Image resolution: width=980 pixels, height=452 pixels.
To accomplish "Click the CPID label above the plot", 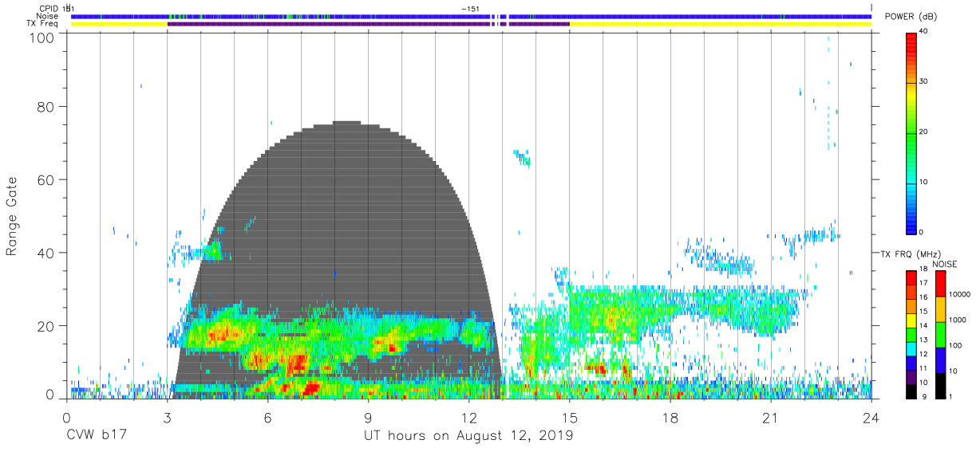I will pyautogui.click(x=49, y=9).
